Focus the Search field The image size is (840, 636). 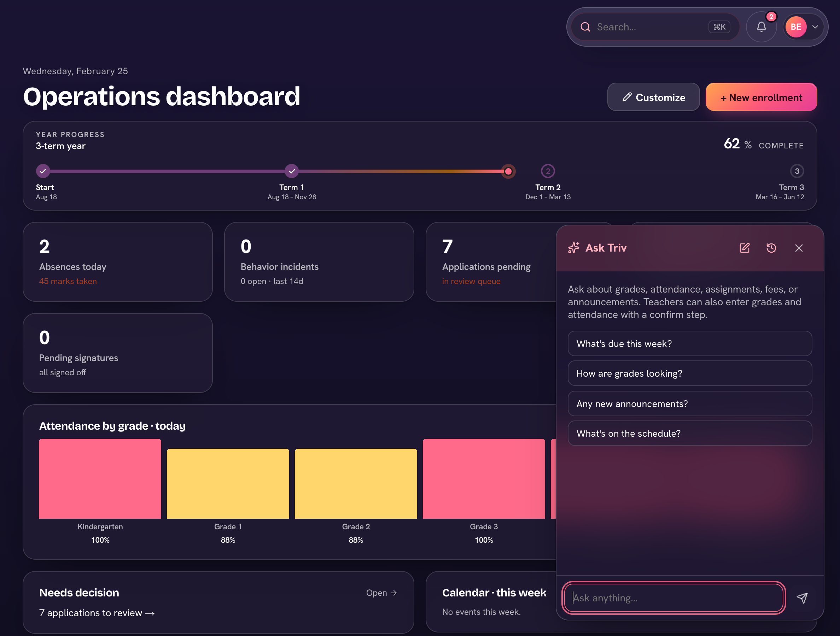click(x=655, y=27)
